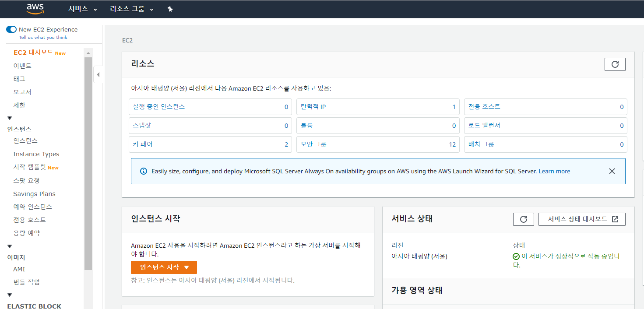Viewport: 644px width, 309px height.
Task: Open 배치 그룹 resource link
Action: click(x=481, y=144)
